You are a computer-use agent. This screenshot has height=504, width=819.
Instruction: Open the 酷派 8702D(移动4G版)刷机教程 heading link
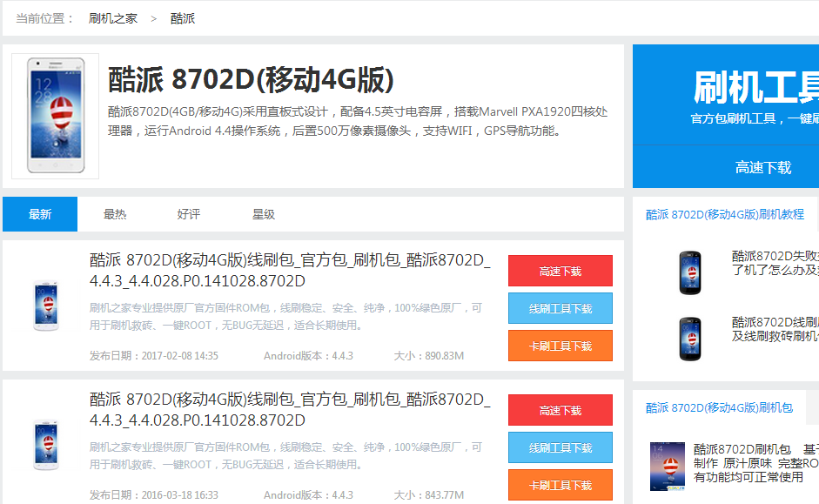[725, 215]
